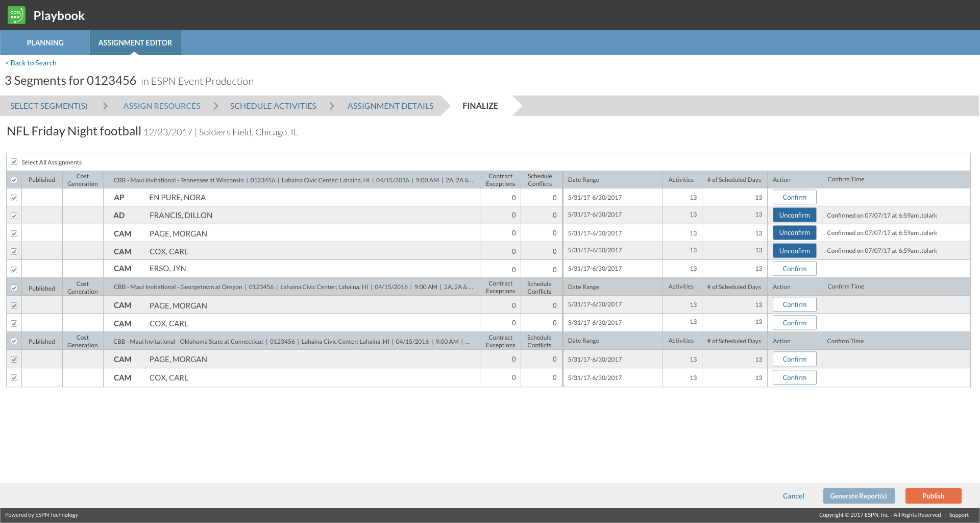The width and height of the screenshot is (980, 523).
Task: Click the Playbook logo icon
Action: click(x=16, y=15)
